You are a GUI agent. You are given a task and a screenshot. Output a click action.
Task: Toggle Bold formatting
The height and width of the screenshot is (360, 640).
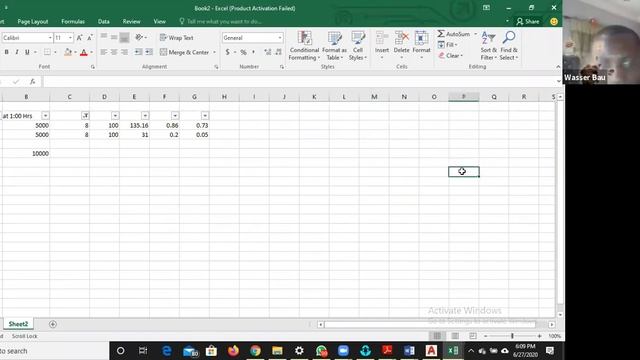[x=7, y=52]
